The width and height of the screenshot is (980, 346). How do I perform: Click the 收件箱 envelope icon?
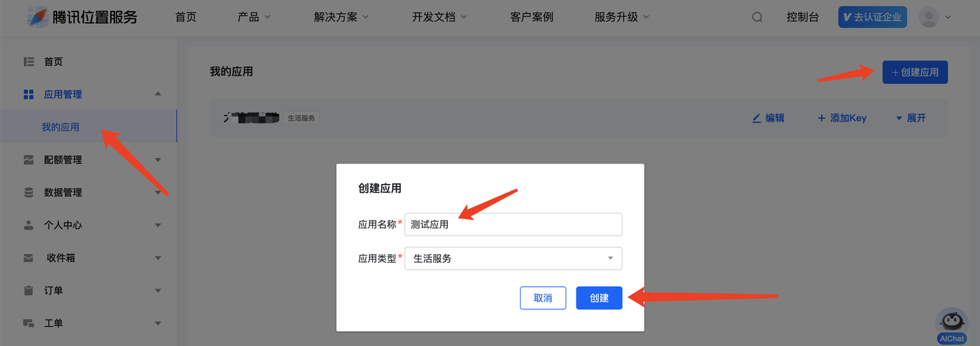tap(29, 258)
